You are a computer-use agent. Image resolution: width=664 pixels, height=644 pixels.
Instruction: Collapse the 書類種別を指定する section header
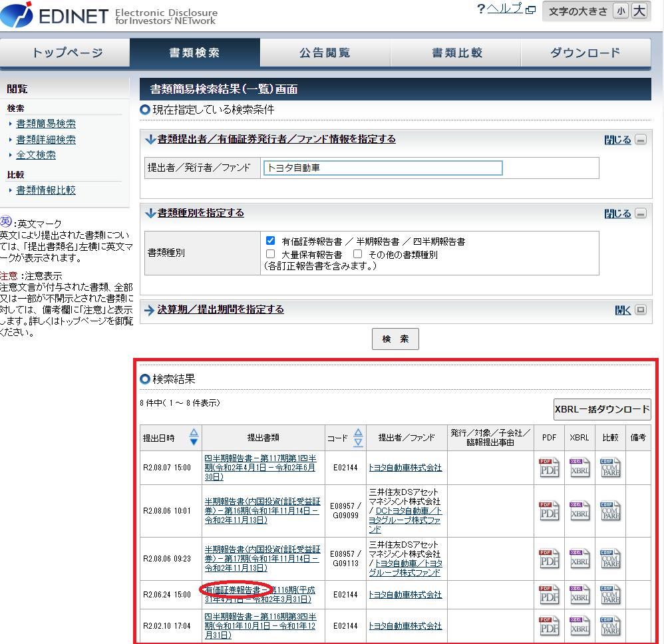(201, 212)
